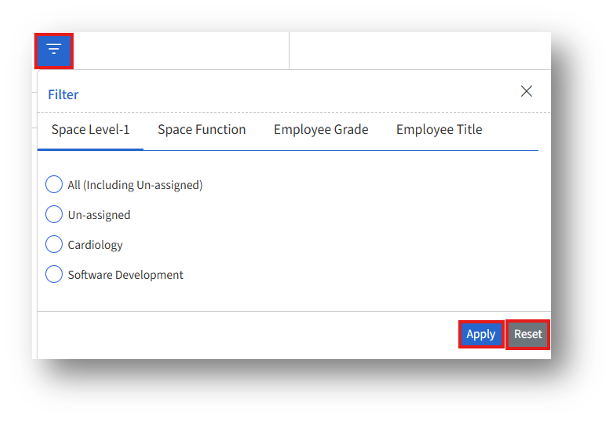Click the "Cardiology" option label
614x422 pixels.
point(95,245)
